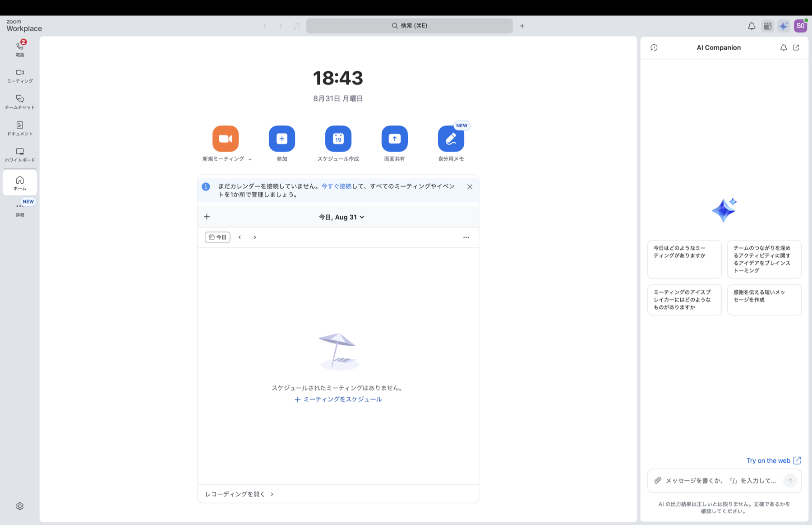Image resolution: width=812 pixels, height=525 pixels.
Task: Open the 電話 phone tab in the sidebar
Action: click(20, 49)
